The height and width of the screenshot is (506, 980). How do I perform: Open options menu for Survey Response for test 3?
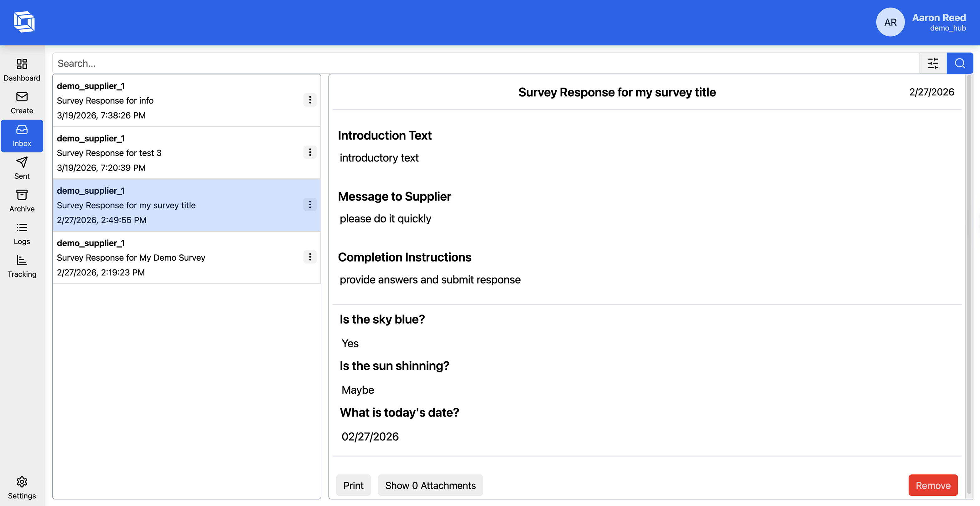point(310,152)
